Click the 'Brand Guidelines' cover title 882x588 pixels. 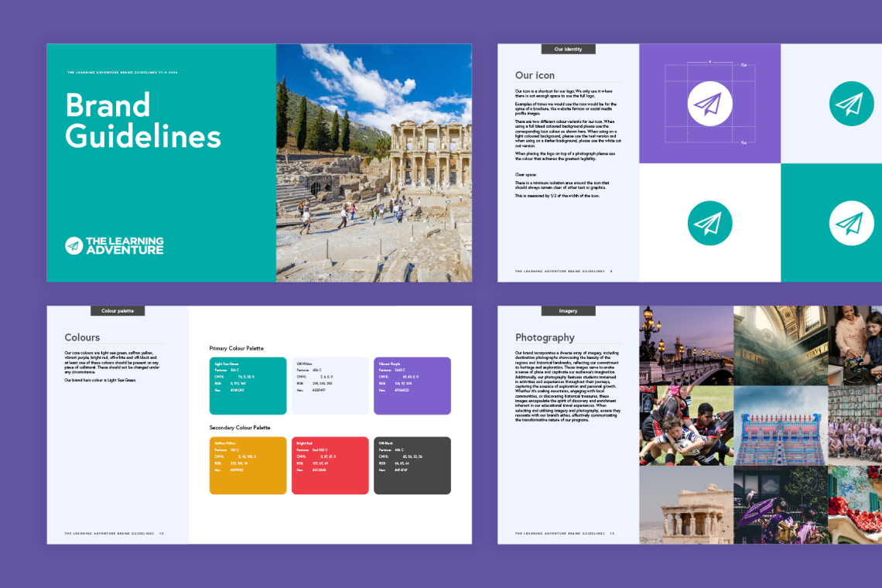coord(143,121)
